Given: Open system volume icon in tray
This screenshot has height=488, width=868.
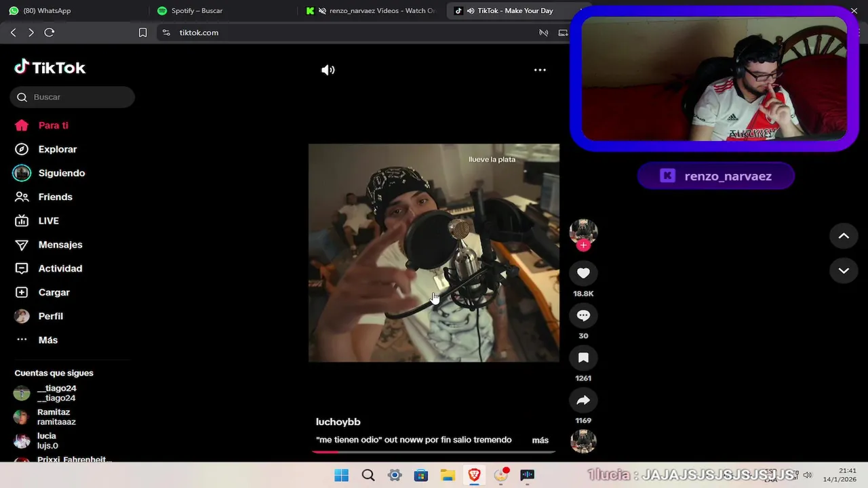Looking at the screenshot, I should point(807,475).
